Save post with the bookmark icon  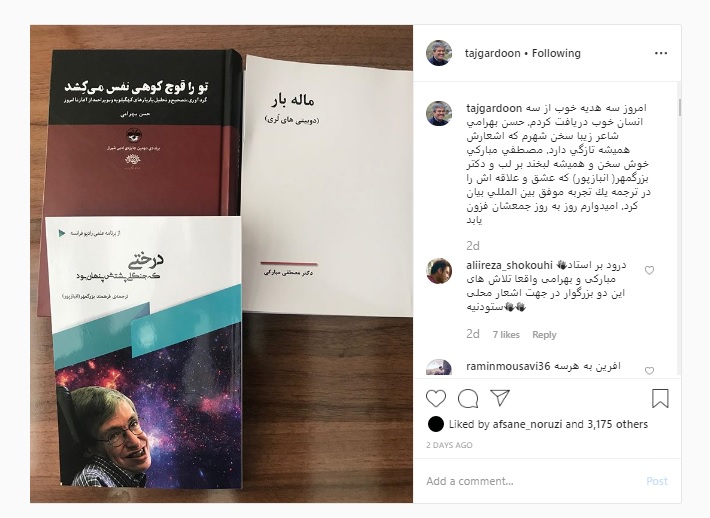[660, 398]
